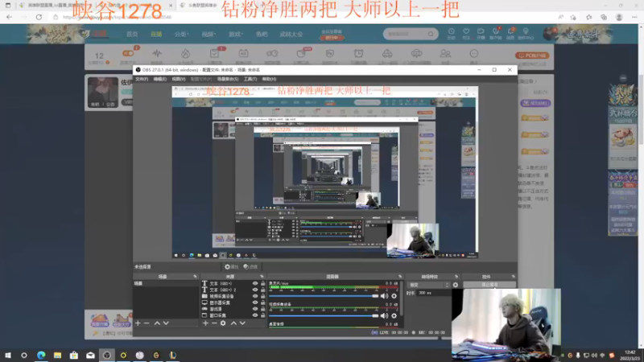Toggle lock on window capture source
Viewport: 644px width, 362px height.
[x=263, y=315]
